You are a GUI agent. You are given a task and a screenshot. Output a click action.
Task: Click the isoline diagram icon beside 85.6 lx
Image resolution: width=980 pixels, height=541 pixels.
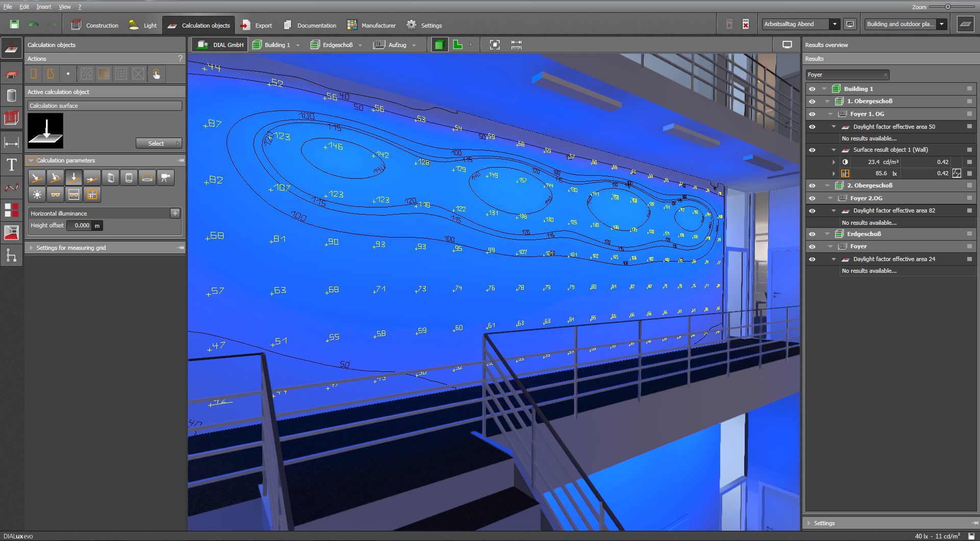[957, 174]
